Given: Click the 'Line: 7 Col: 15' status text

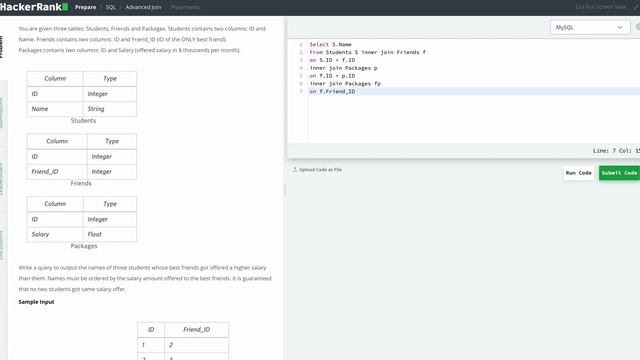Looking at the screenshot, I should 616,151.
